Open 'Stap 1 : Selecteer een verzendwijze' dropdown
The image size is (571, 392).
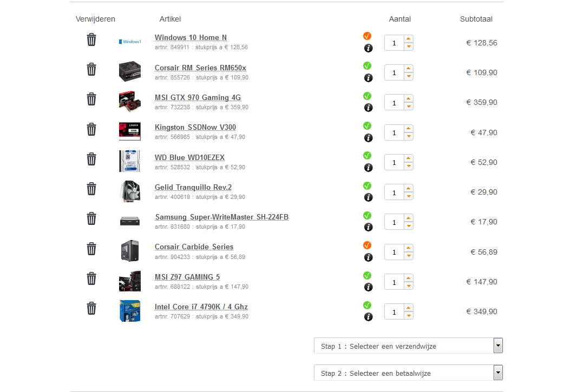click(x=408, y=346)
